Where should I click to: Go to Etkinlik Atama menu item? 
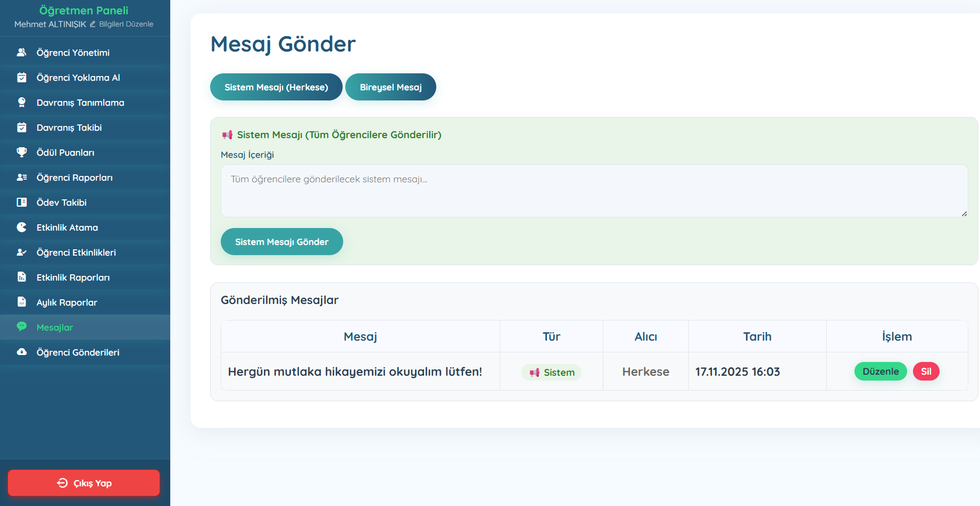click(x=67, y=227)
